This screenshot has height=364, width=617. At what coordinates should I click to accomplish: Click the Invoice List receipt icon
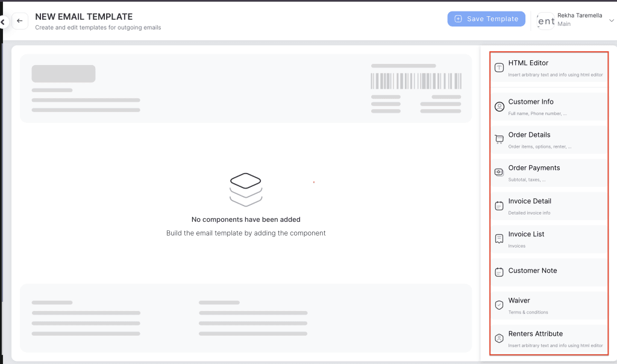499,239
